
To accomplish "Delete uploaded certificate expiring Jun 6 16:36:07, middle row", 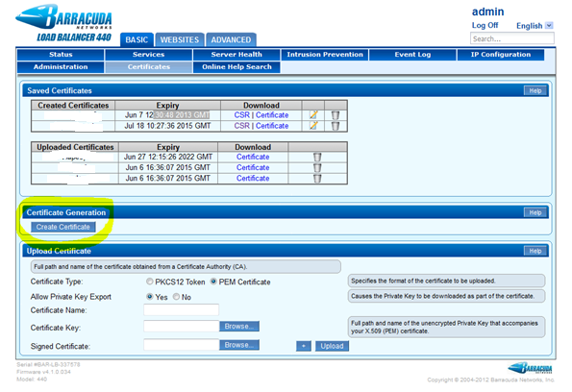I will tap(317, 168).
